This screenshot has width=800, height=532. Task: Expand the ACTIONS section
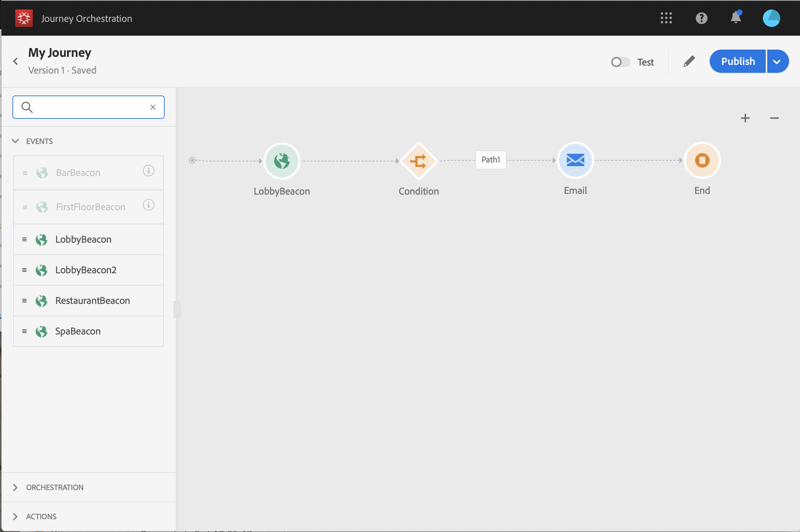coord(15,517)
